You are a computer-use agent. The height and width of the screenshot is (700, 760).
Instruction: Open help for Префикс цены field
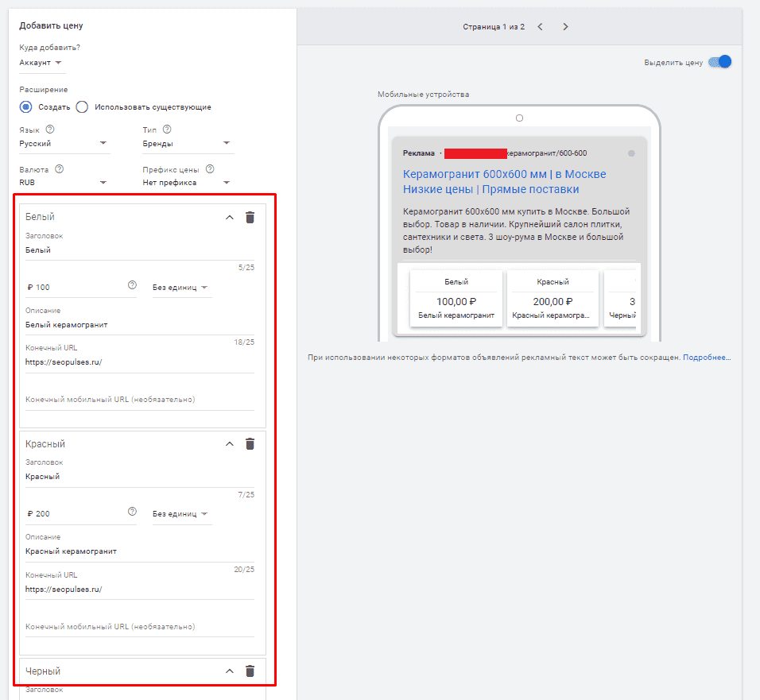coord(210,169)
